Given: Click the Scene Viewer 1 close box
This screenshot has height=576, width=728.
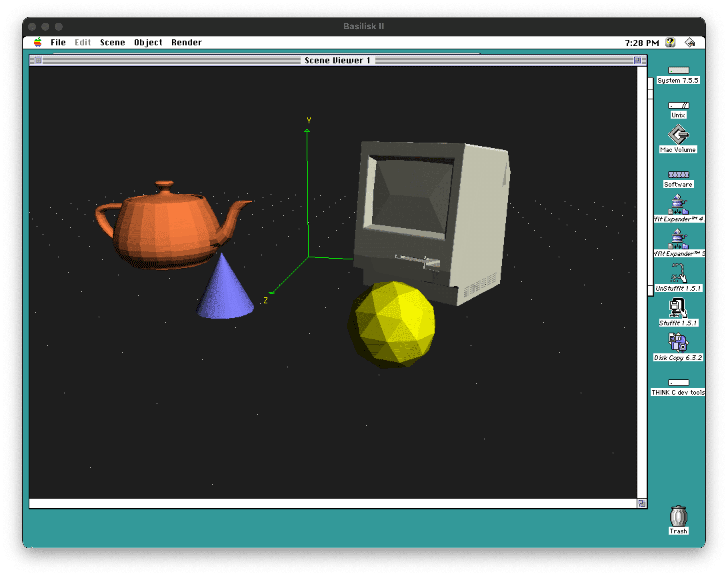Looking at the screenshot, I should click(x=38, y=60).
